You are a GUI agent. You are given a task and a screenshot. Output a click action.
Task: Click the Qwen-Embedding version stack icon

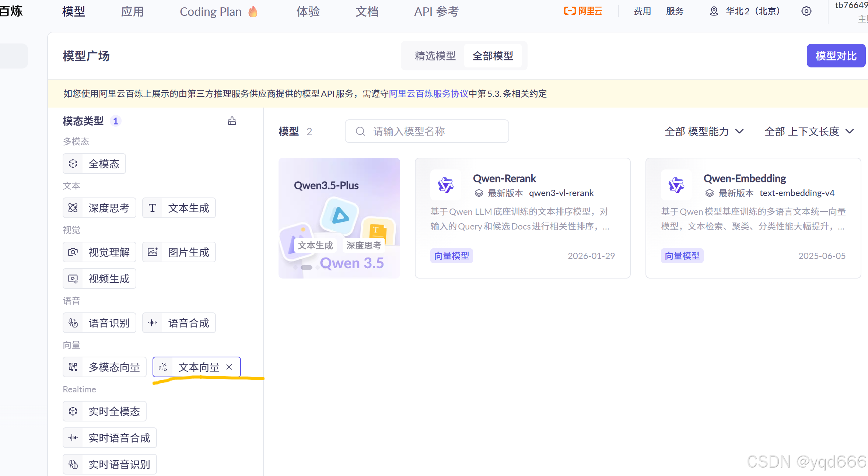(710, 193)
